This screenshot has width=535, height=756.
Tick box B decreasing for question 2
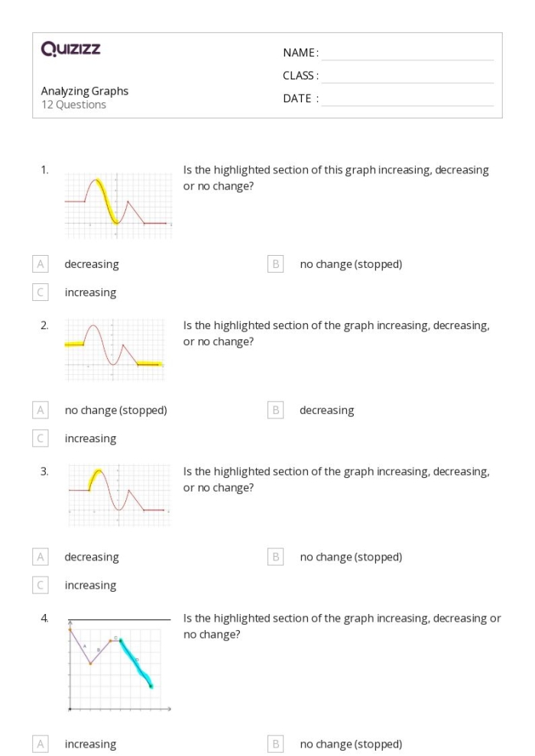[x=275, y=410]
